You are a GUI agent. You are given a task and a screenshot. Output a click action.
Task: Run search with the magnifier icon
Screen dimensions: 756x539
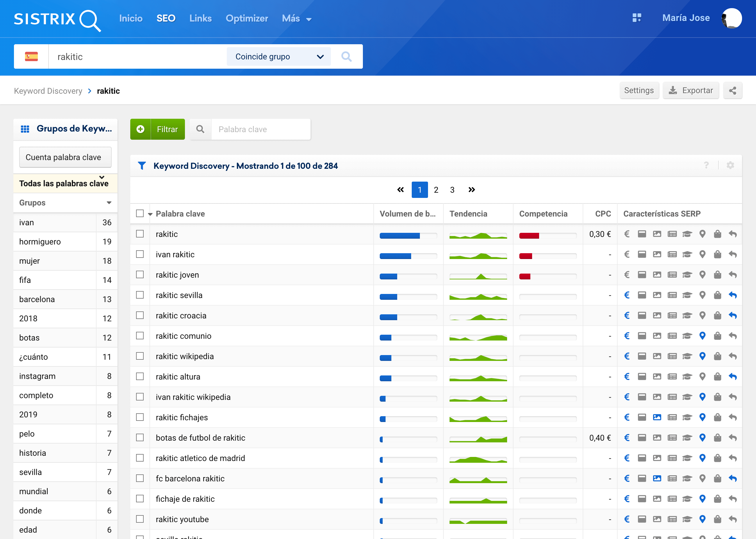[x=347, y=56]
